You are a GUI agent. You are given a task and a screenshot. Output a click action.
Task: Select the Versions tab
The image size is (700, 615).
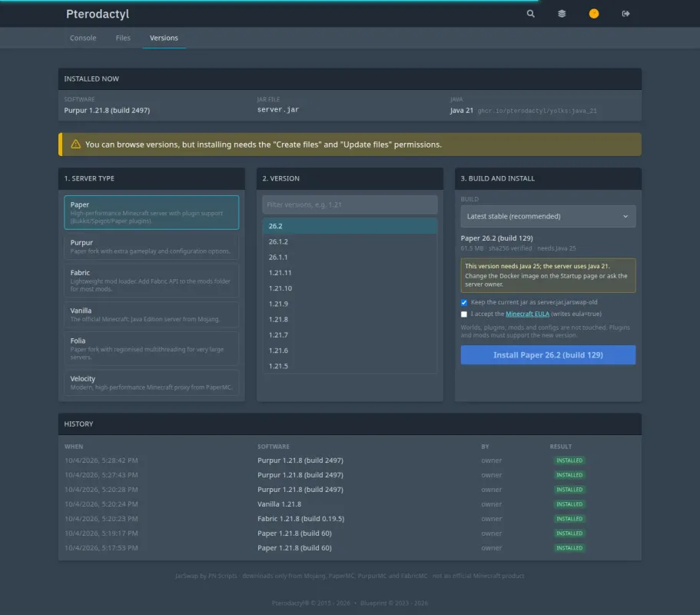(164, 38)
